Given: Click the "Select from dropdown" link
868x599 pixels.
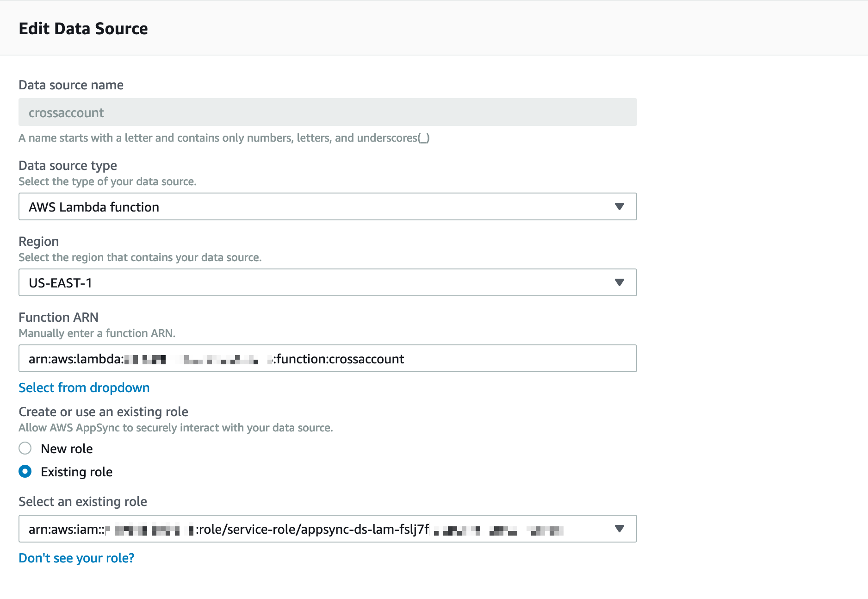Looking at the screenshot, I should tap(84, 387).
